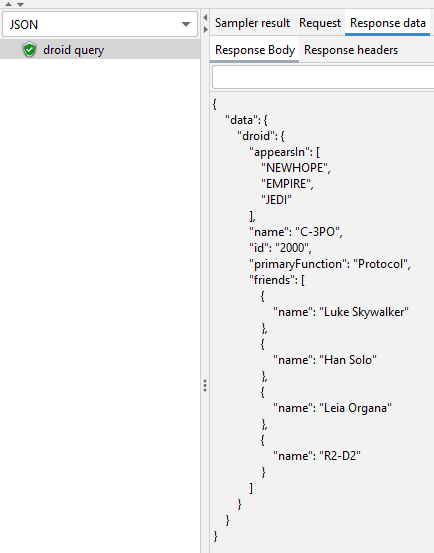Focus the search field above the response body
This screenshot has width=434, height=553.
(323, 77)
